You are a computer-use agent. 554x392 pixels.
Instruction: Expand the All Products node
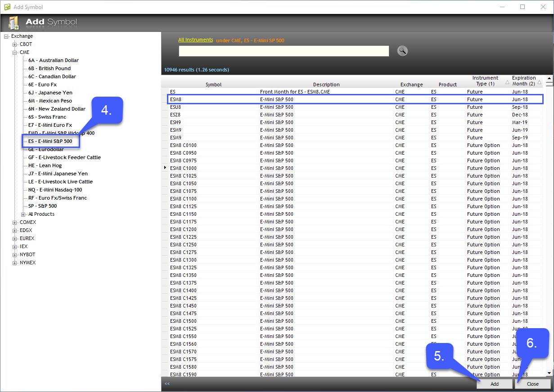23,214
